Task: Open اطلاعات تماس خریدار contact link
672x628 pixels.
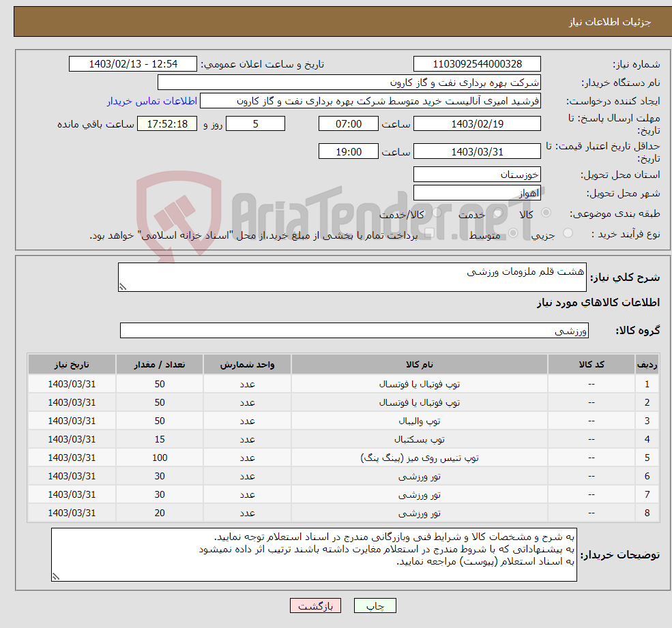Action: click(151, 101)
